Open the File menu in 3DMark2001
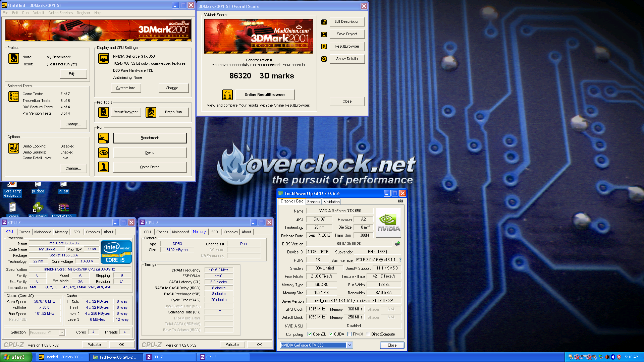The image size is (644, 362). (5, 13)
